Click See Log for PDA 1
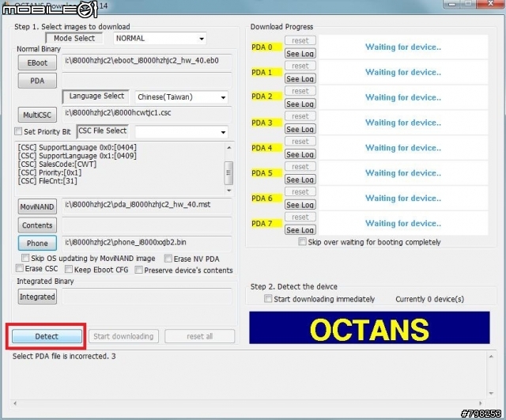 click(x=300, y=79)
